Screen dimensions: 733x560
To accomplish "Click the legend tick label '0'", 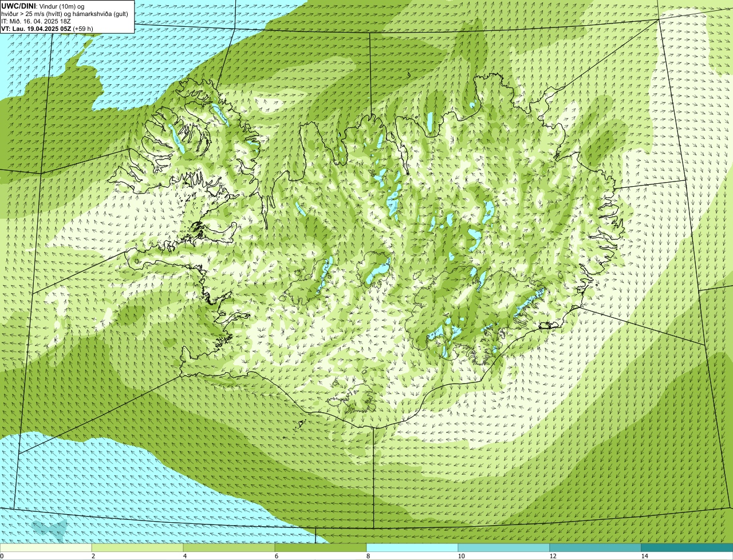I will point(2,556).
